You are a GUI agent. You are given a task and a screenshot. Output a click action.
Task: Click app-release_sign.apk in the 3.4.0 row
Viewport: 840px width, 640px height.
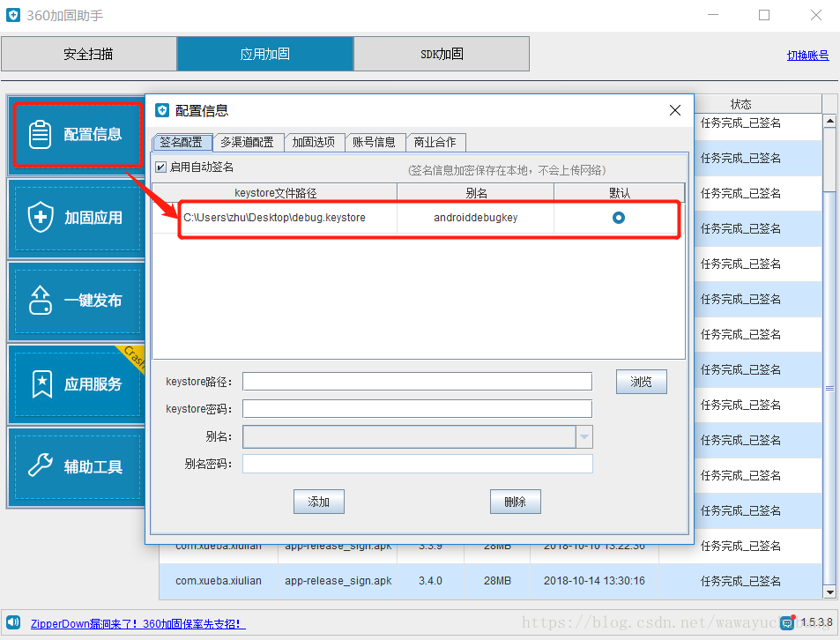(x=338, y=581)
